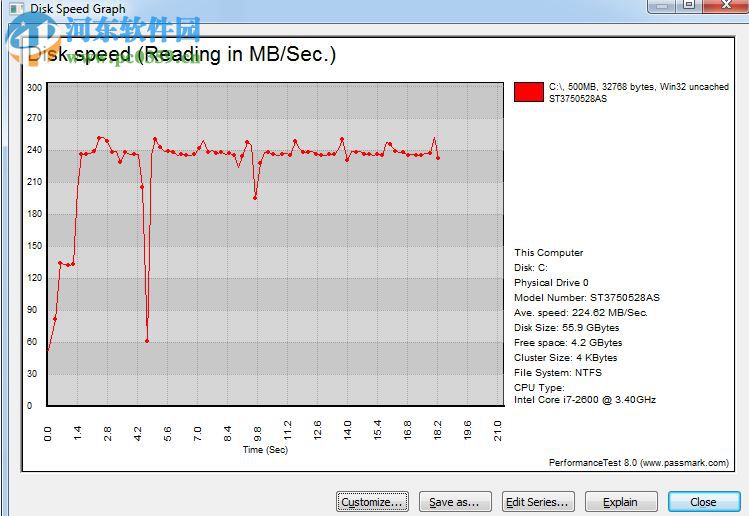Click 'Free space: 4.2 GBytes' text

568,343
